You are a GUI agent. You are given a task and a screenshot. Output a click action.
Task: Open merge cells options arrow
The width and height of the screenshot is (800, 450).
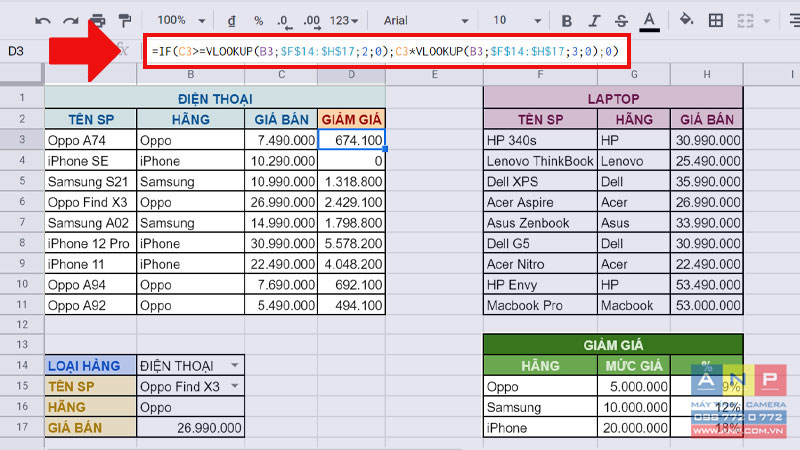(x=766, y=21)
